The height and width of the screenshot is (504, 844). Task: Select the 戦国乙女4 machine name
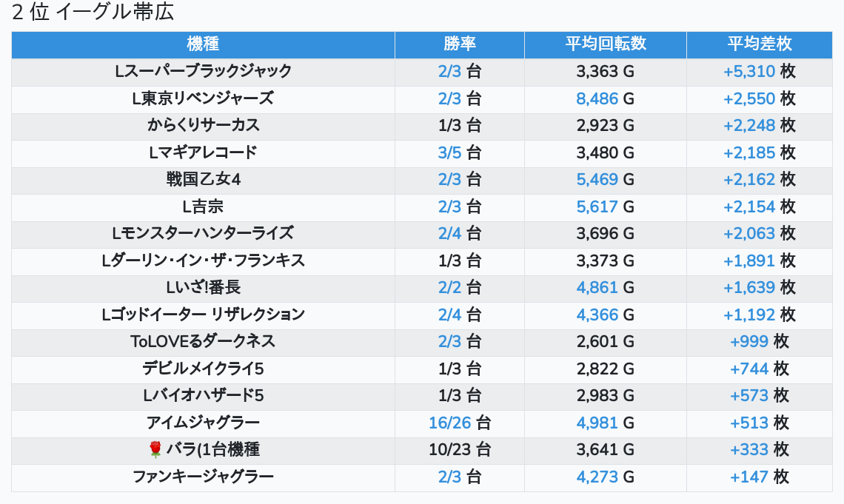(x=203, y=179)
